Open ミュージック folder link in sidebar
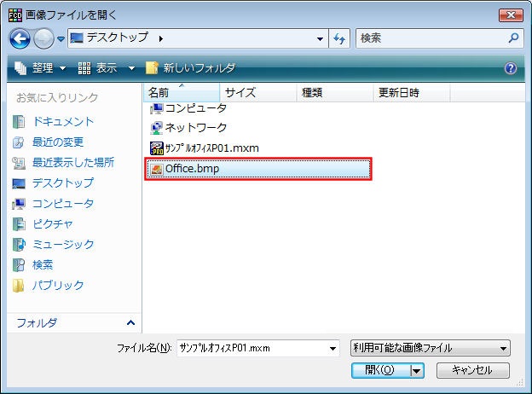 pyautogui.click(x=62, y=245)
